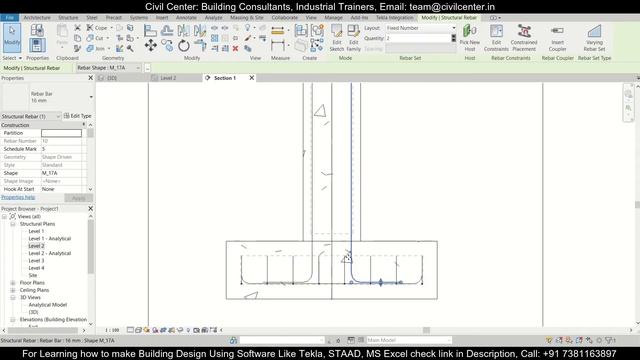
Task: Click the Align tool icon
Action: click(150, 31)
